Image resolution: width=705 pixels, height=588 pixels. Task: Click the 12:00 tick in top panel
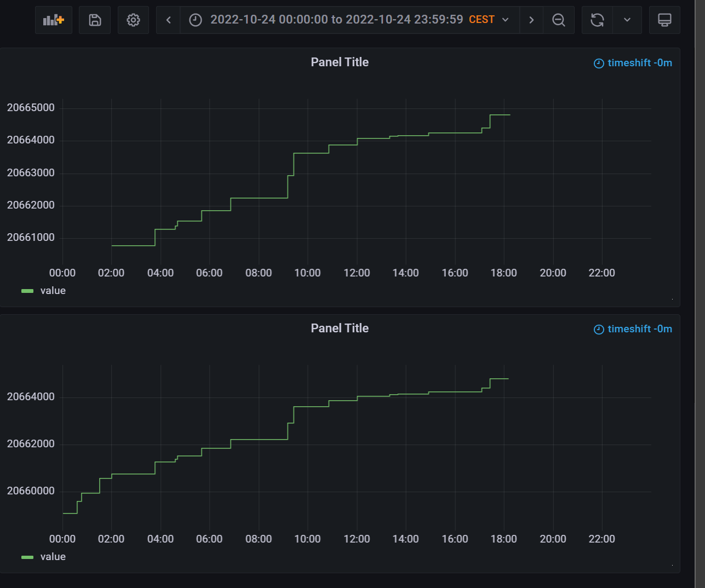[357, 273]
